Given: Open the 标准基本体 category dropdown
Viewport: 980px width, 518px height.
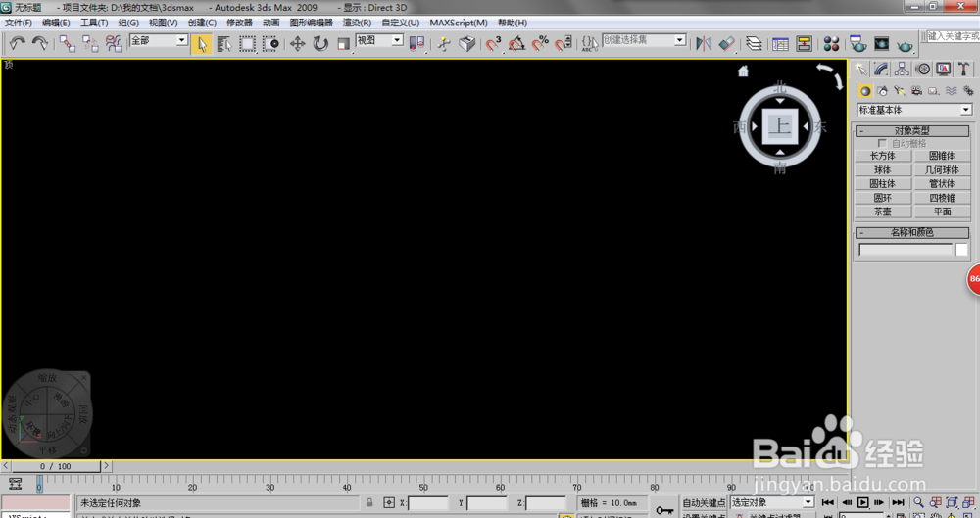Looking at the screenshot, I should pyautogui.click(x=913, y=110).
